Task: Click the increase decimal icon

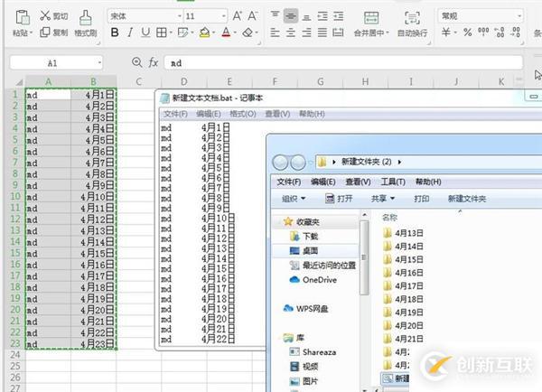Action: coord(500,33)
